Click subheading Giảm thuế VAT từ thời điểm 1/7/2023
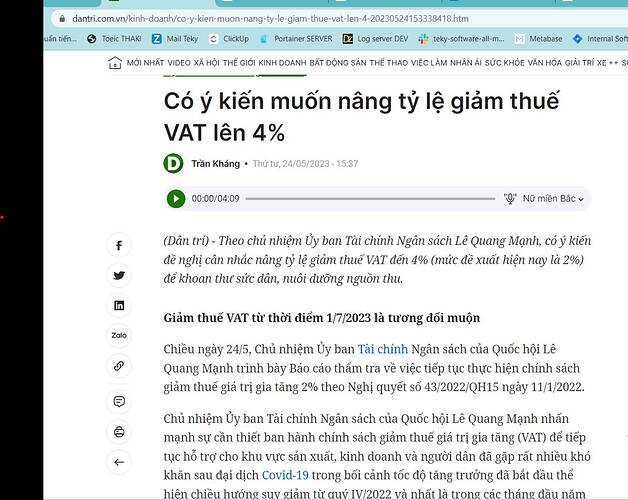The width and height of the screenshot is (628, 500). 322,318
